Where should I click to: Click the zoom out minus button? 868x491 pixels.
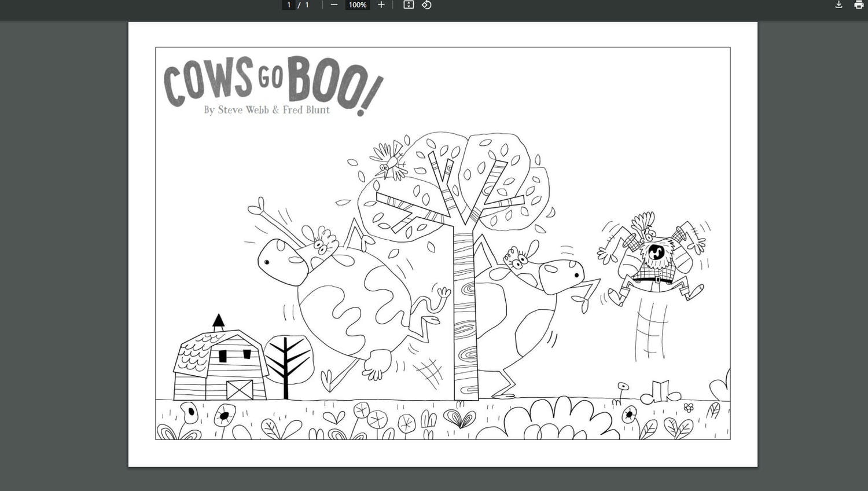(x=334, y=5)
